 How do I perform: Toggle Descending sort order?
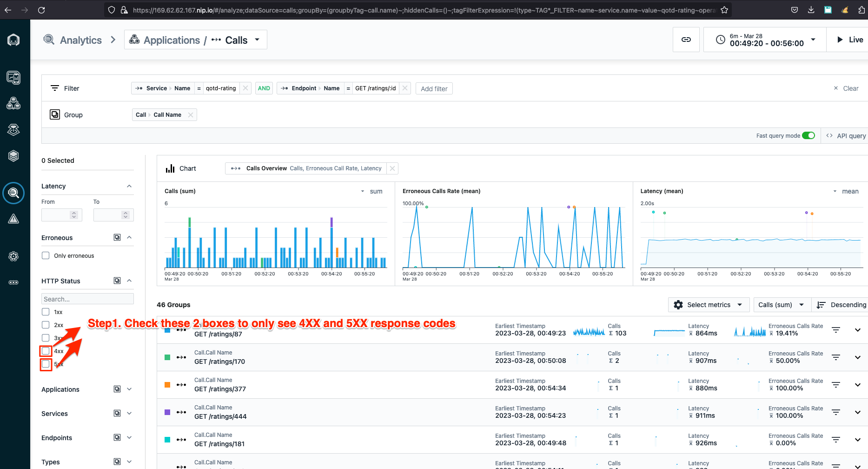click(841, 305)
